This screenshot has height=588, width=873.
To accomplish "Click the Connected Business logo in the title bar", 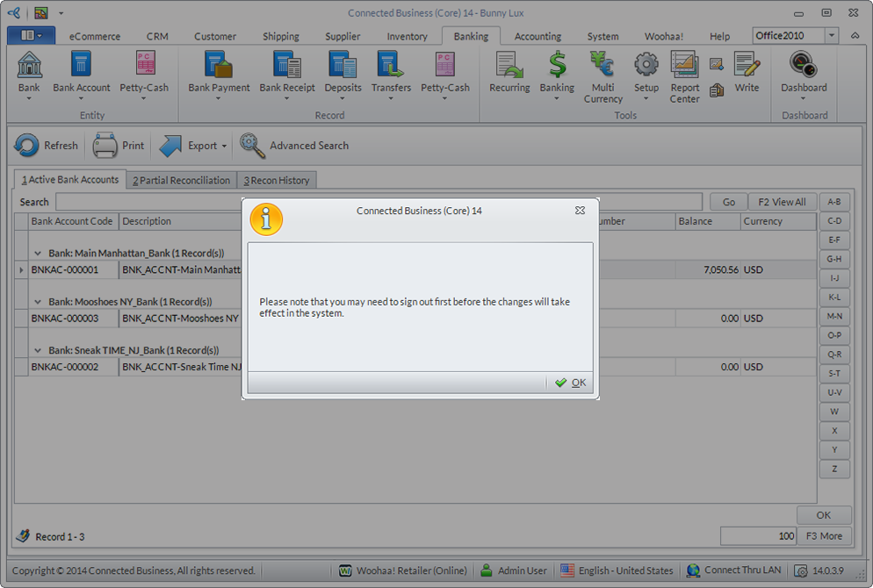I will click(x=14, y=12).
